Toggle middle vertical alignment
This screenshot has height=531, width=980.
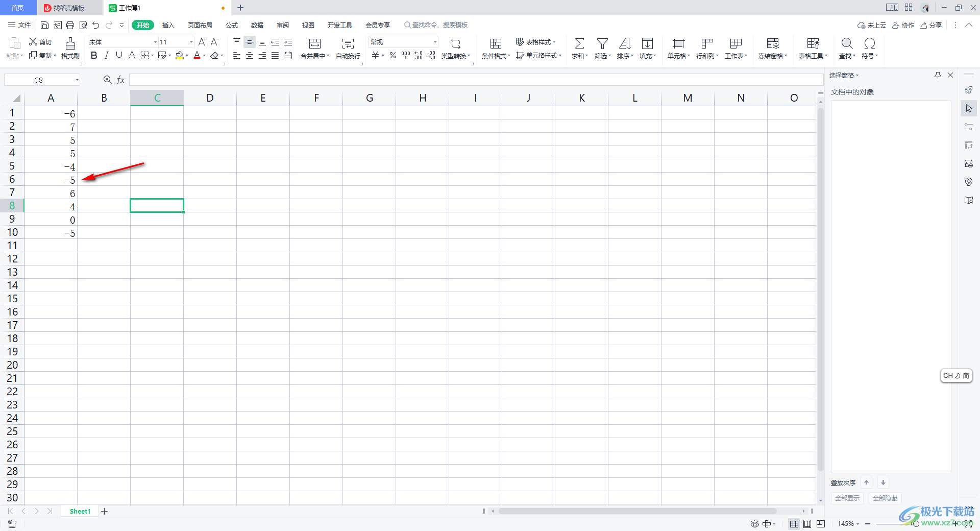(250, 42)
